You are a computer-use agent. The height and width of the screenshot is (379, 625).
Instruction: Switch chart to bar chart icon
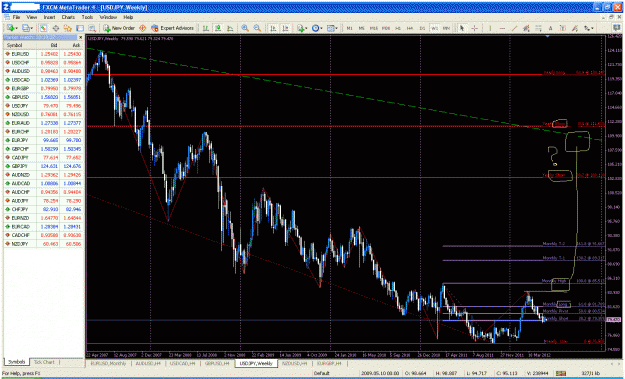(x=206, y=28)
